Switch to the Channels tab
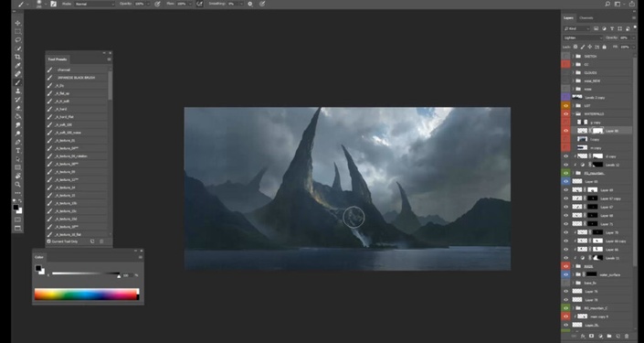 pos(586,17)
